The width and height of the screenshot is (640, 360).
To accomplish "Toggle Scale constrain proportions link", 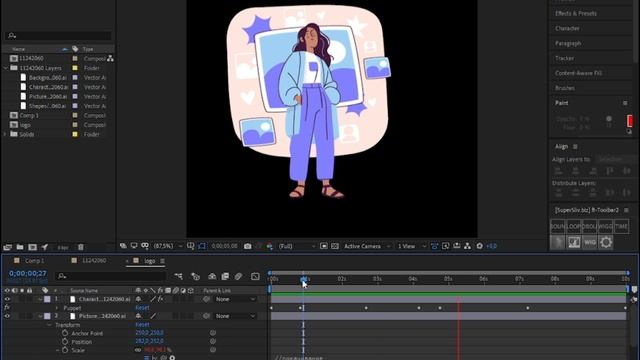I will pos(138,350).
